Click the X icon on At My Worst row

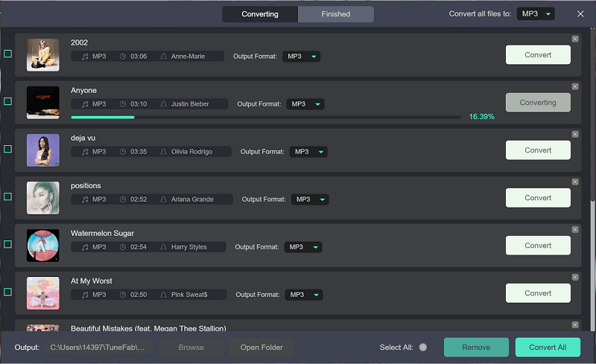click(x=574, y=277)
